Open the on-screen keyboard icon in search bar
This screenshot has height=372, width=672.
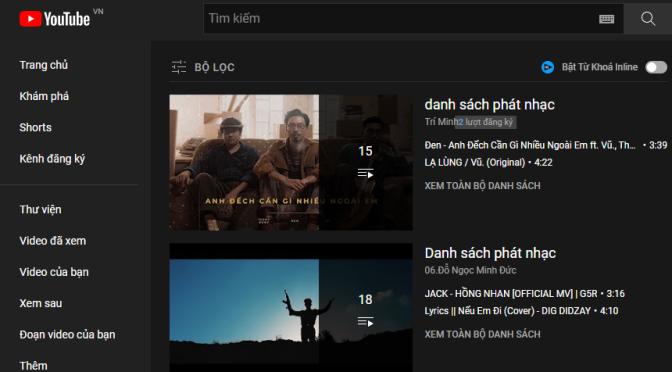(606, 19)
